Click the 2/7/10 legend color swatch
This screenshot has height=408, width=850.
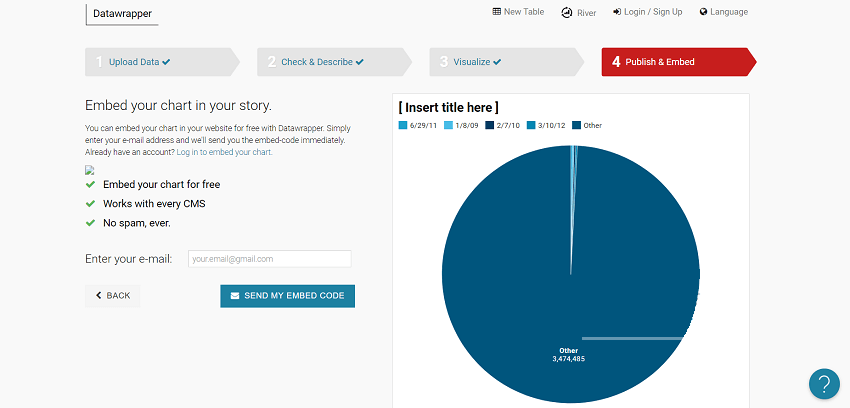click(x=490, y=126)
